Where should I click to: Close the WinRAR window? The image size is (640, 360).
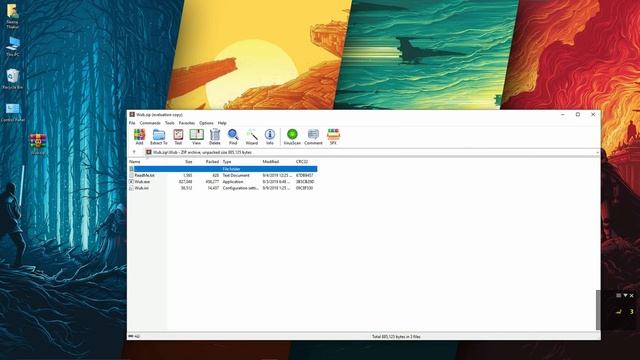coord(593,115)
